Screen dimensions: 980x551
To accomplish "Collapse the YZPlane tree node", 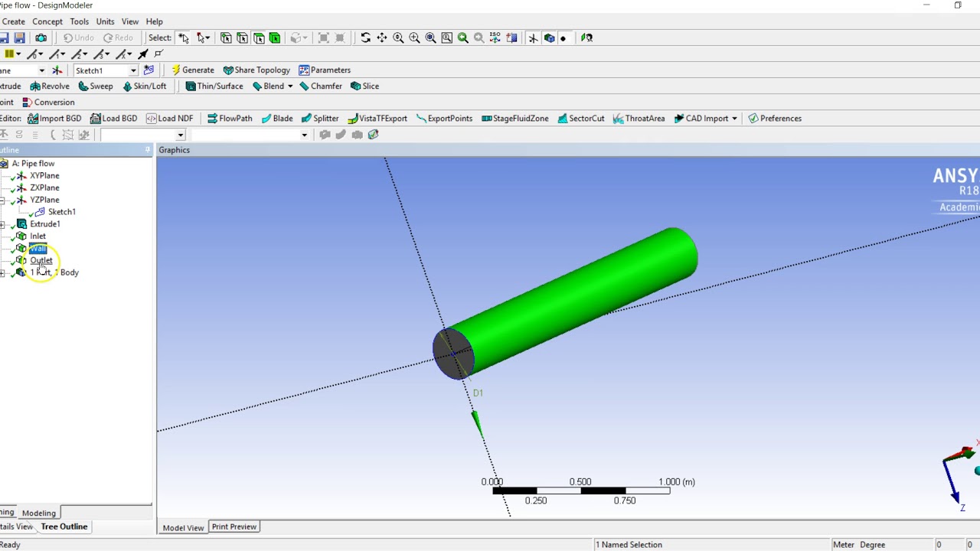I will point(2,201).
